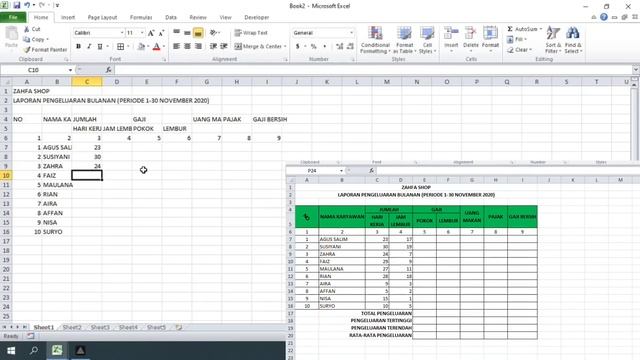Screen dimensions: 640x360
Task: Toggle highlighted Bottom Align button
Action: (x=198, y=33)
